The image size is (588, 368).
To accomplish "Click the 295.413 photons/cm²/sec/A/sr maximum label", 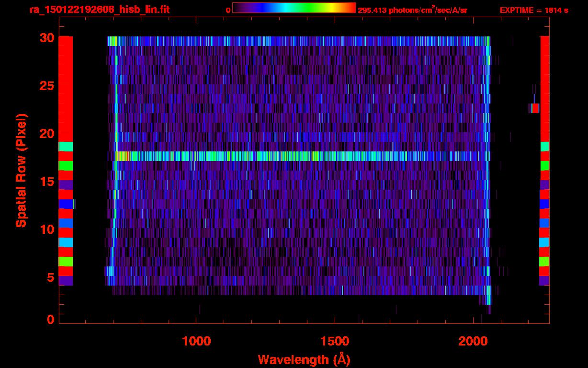I will pyautogui.click(x=412, y=10).
